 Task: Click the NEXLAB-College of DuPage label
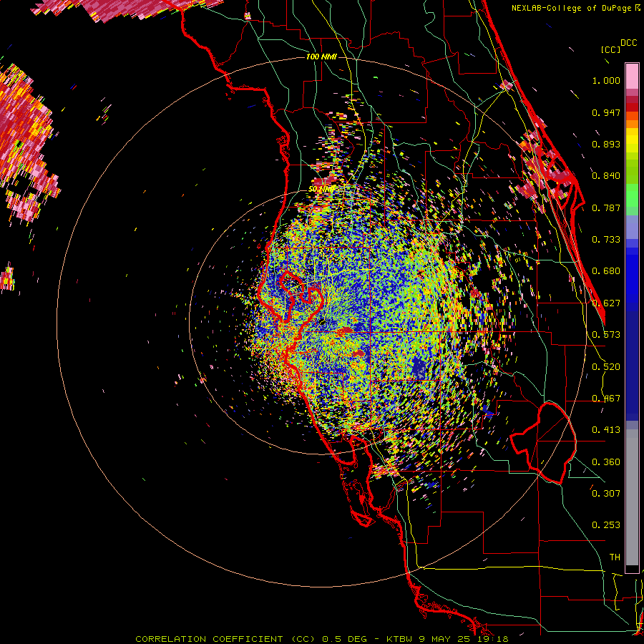571,8
